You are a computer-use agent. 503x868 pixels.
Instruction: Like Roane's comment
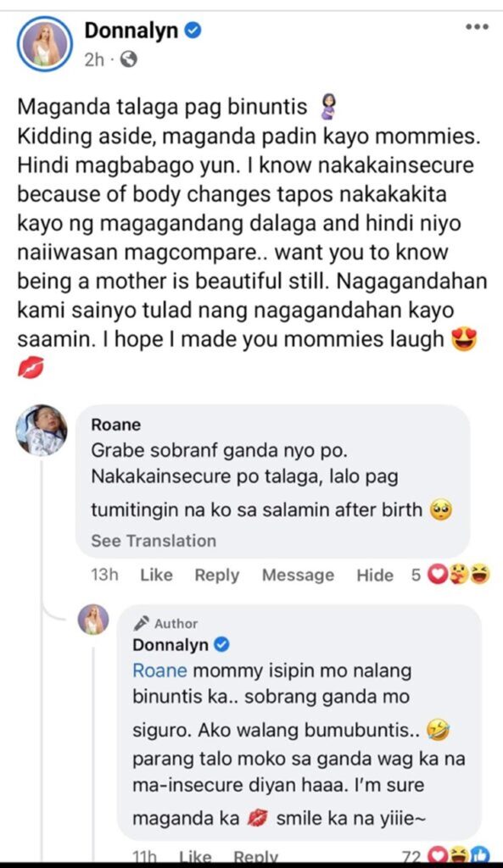point(156,576)
